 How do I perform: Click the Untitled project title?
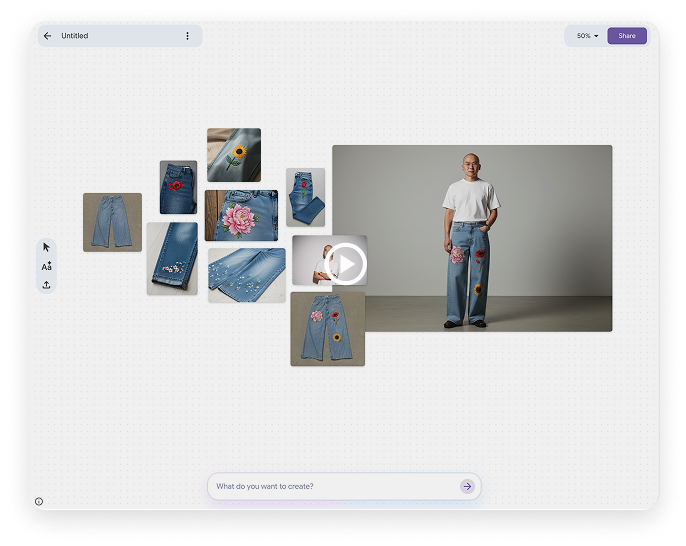pyautogui.click(x=75, y=36)
